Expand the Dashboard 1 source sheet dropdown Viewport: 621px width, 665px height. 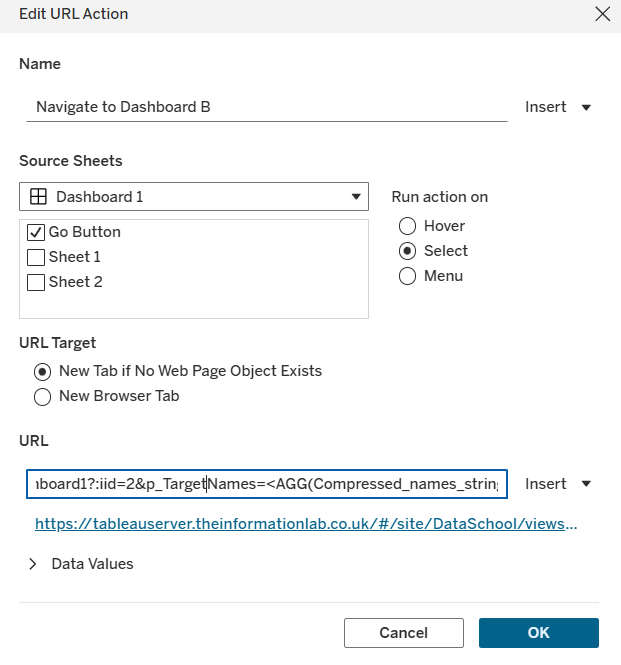(x=355, y=197)
